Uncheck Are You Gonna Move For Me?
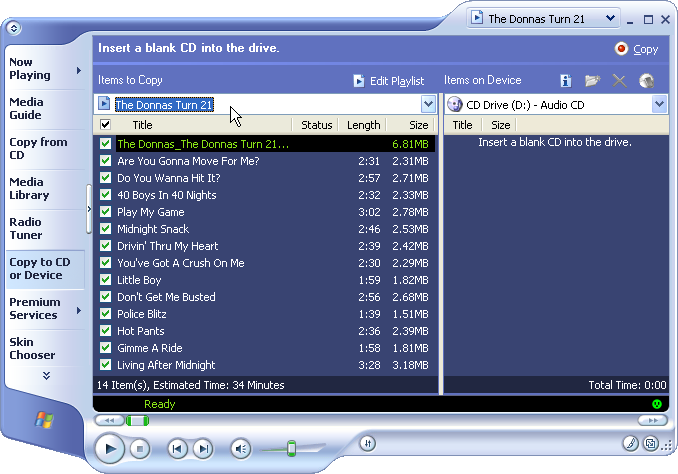678x474 pixels. click(105, 161)
